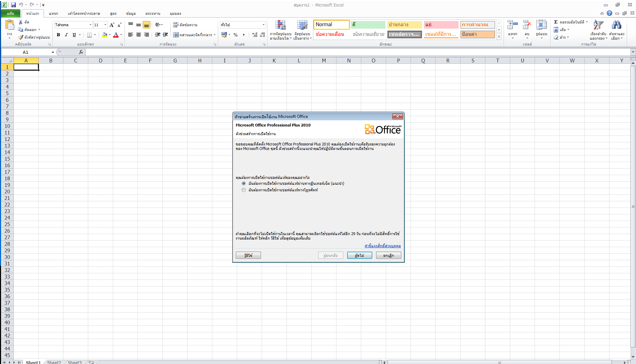This screenshot has width=636, height=364.
Task: Click the Increase Indent icon
Action: 165,35
